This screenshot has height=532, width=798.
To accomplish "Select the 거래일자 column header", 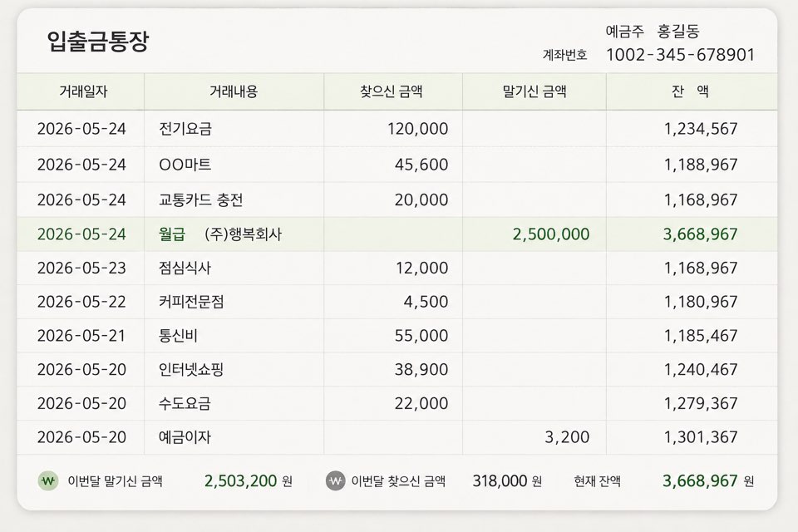I will [x=83, y=91].
